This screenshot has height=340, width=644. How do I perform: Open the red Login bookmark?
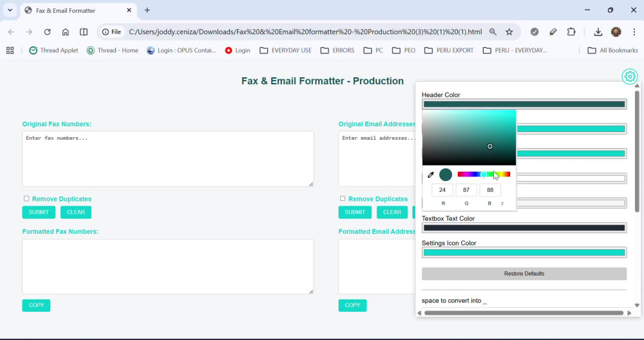(x=238, y=50)
